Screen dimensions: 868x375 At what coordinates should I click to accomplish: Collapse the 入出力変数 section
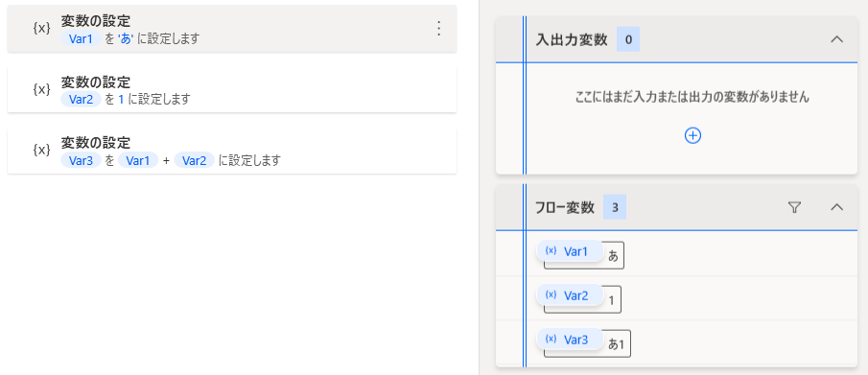pyautogui.click(x=837, y=39)
